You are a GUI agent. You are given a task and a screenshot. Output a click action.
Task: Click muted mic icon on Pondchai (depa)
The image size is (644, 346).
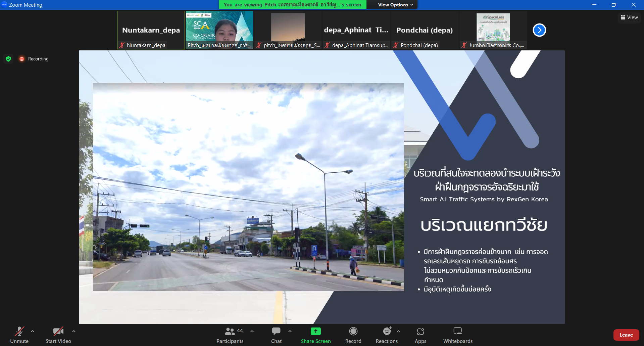point(396,45)
